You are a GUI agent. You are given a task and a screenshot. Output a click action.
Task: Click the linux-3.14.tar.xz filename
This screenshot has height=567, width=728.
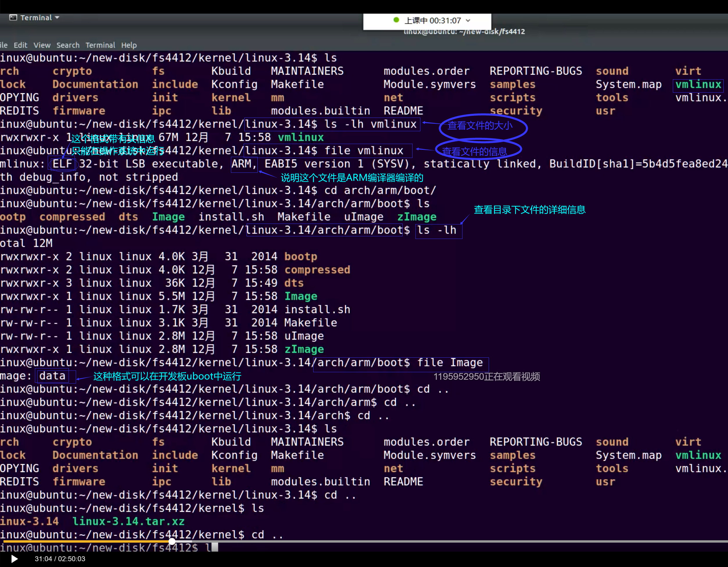pyautogui.click(x=128, y=521)
